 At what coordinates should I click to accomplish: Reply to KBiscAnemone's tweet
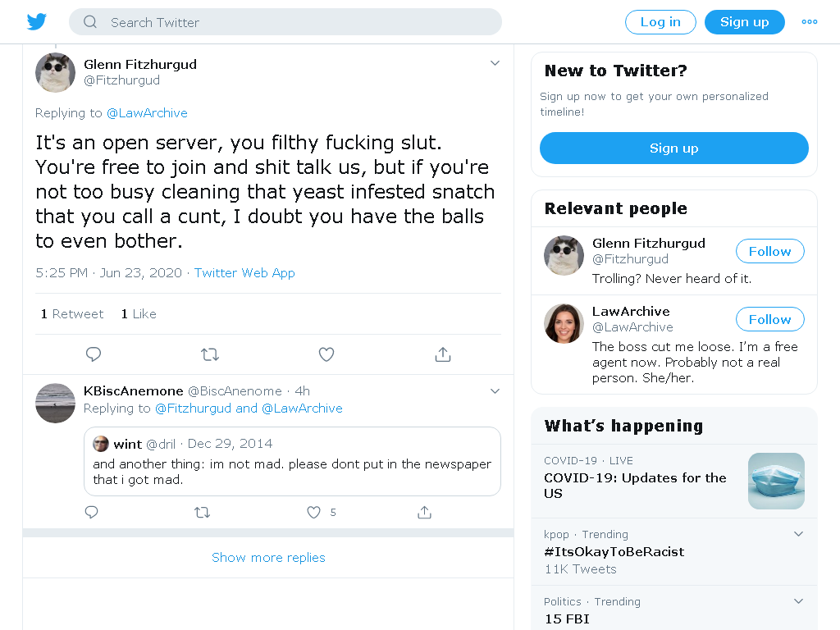click(x=92, y=513)
